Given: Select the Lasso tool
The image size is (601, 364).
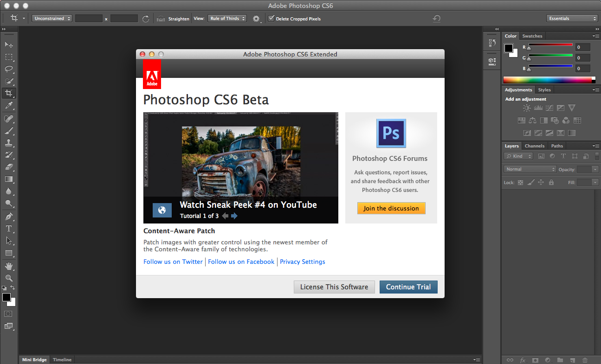Looking at the screenshot, I should [x=9, y=69].
